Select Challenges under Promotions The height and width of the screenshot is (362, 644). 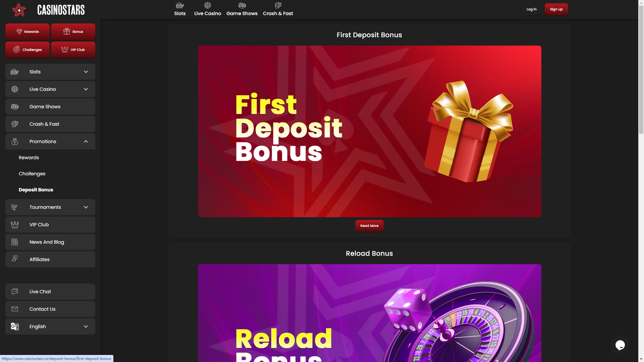pyautogui.click(x=32, y=174)
